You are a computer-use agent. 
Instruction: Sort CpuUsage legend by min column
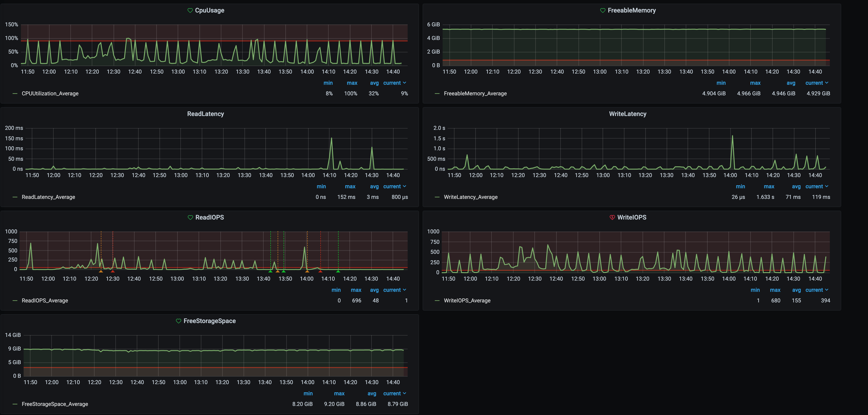click(328, 83)
